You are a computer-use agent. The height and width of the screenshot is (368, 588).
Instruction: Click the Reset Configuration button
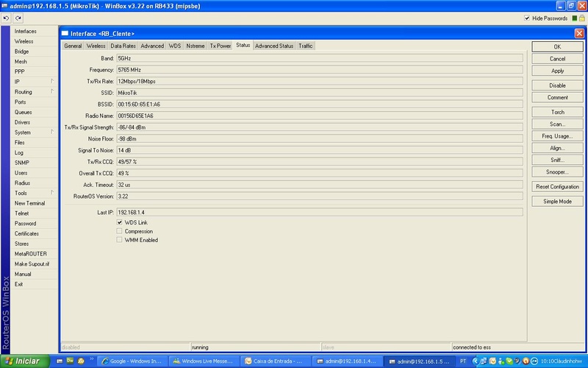557,187
